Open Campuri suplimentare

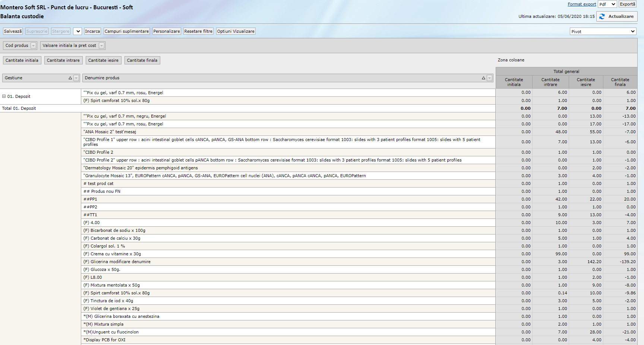pyautogui.click(x=127, y=31)
